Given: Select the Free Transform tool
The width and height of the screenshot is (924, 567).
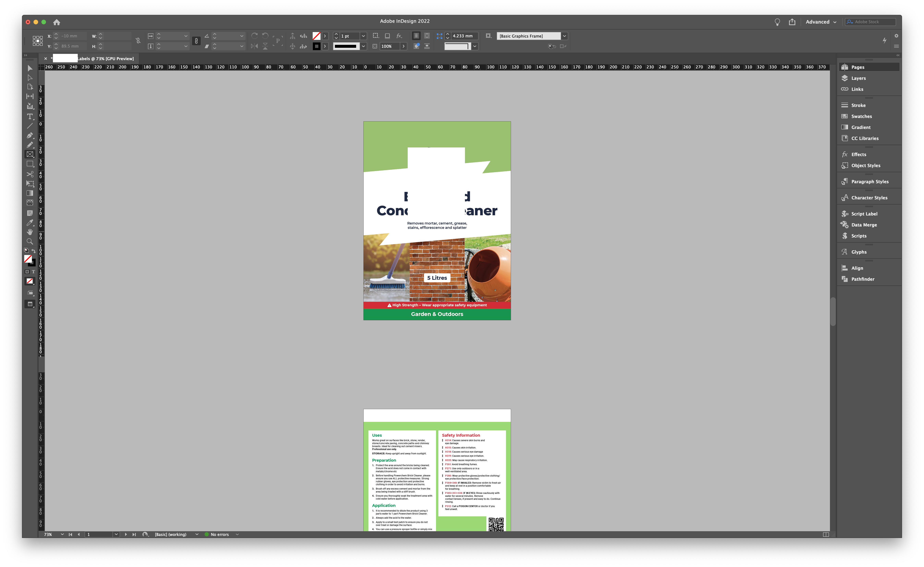Looking at the screenshot, I should click(x=30, y=184).
